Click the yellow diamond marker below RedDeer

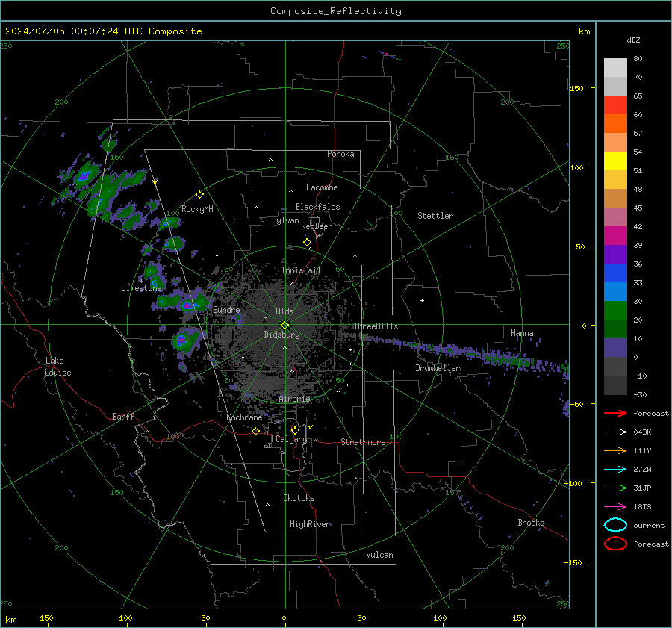(x=307, y=243)
